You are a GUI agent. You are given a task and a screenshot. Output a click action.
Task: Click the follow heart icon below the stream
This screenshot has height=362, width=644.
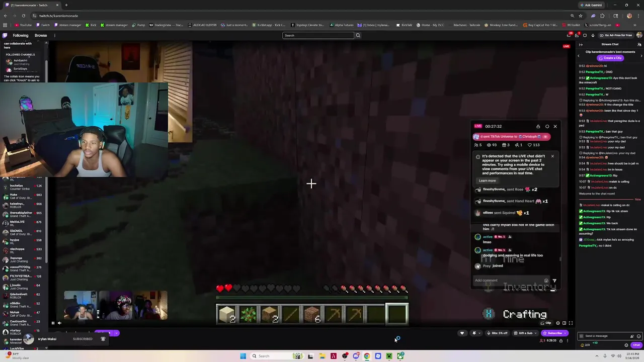click(462, 333)
